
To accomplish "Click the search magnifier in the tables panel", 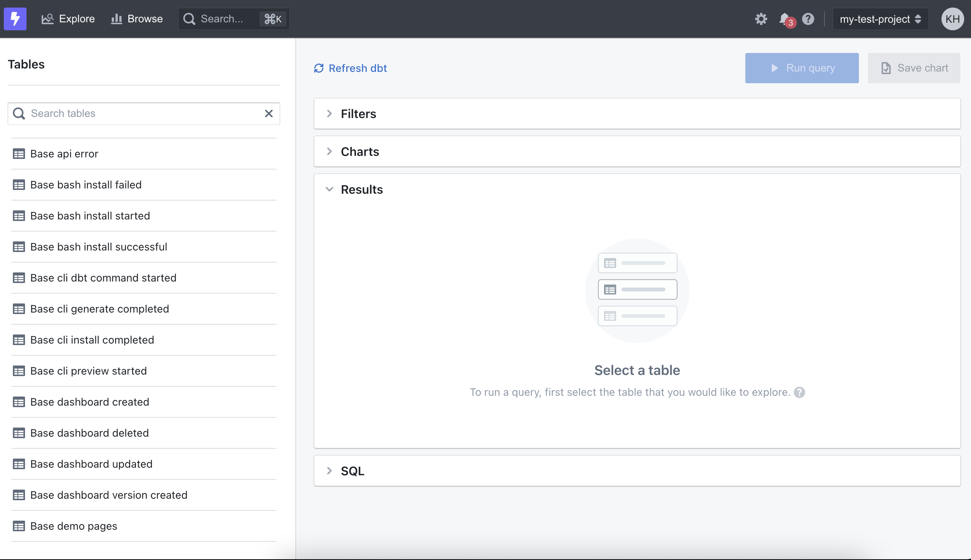I will pos(19,113).
